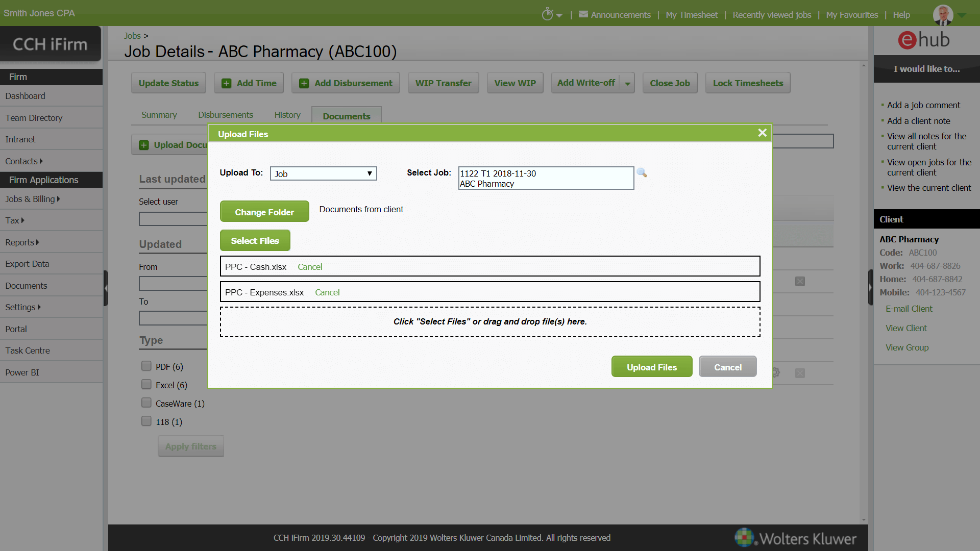Check the PDF (6) type filter
Image resolution: width=980 pixels, height=551 pixels.
tap(146, 366)
